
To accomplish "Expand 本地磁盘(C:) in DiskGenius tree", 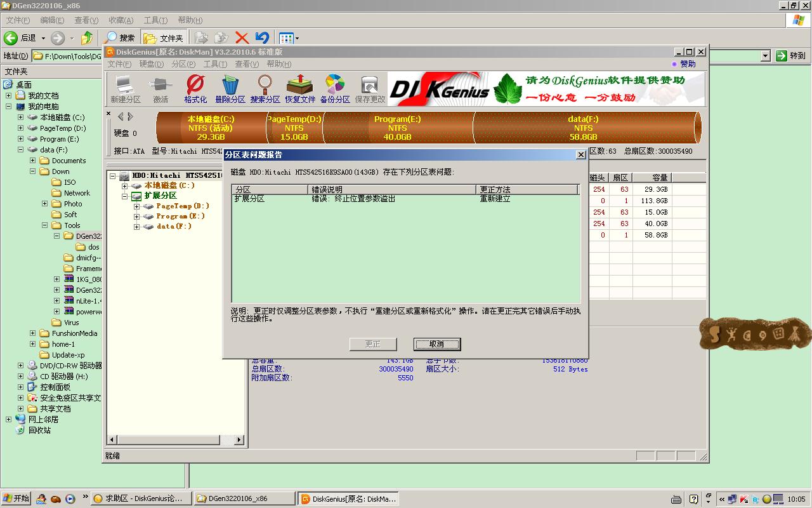I will point(125,186).
